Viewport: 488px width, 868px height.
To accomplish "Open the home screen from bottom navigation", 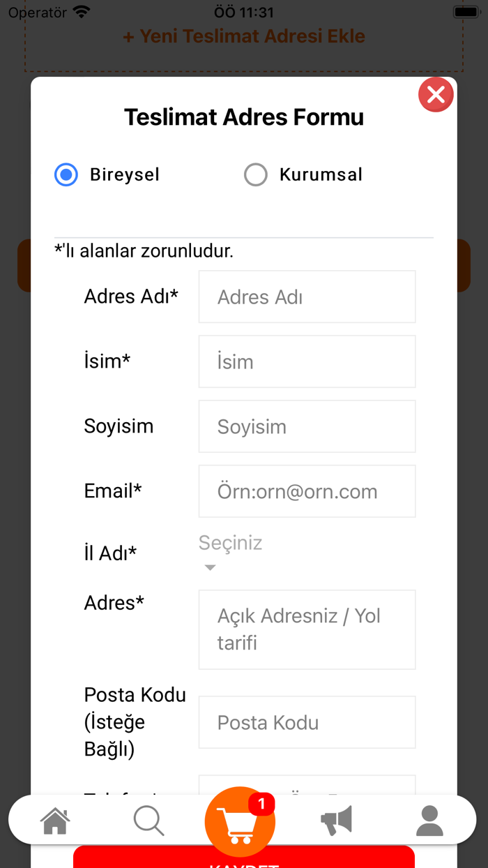I will coord(55,821).
